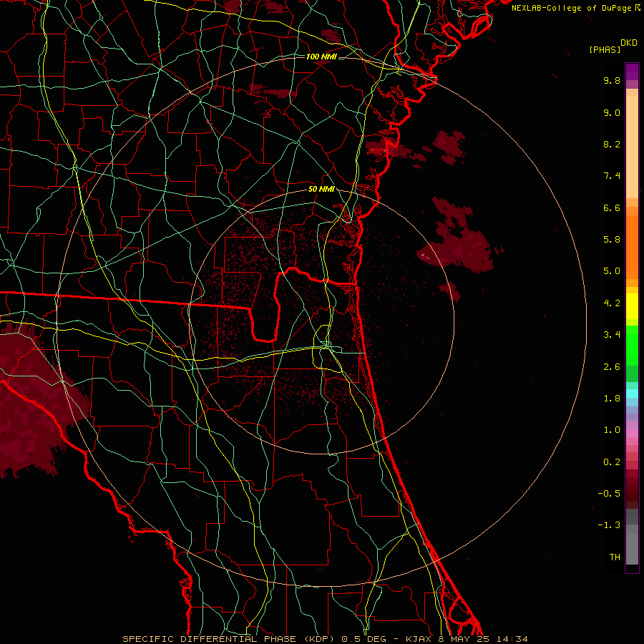Click the KJAX station identifier

pos(420,639)
